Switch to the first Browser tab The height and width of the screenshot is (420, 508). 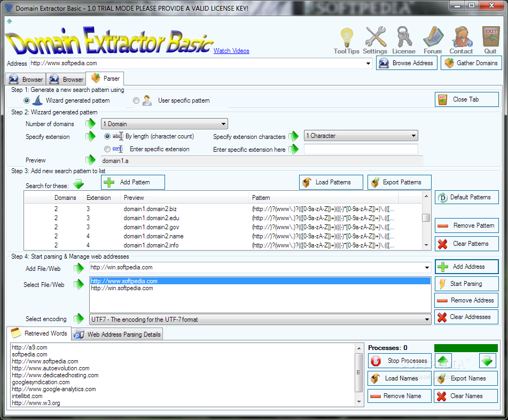point(26,80)
